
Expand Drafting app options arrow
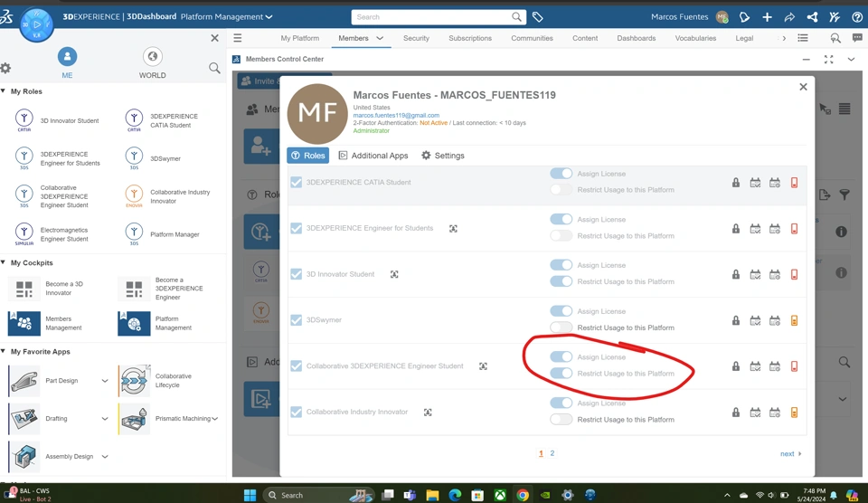tap(105, 419)
